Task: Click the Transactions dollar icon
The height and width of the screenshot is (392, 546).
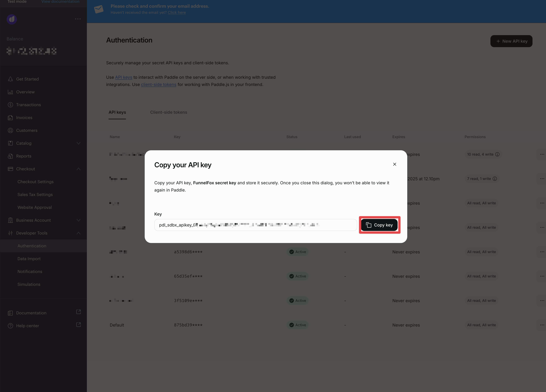Action: point(10,105)
